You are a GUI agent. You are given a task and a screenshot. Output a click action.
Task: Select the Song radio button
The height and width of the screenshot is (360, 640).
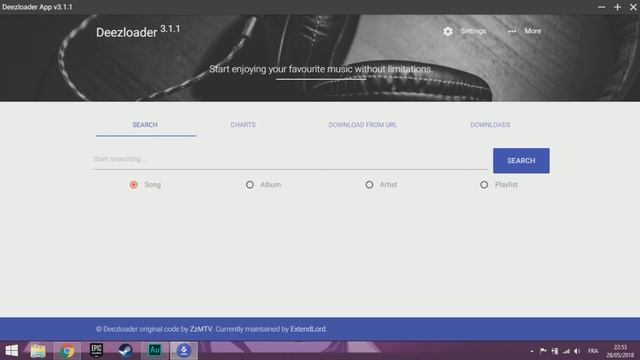(133, 185)
